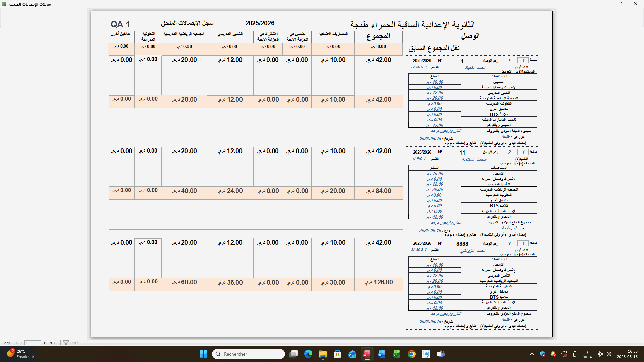Viewport: 644px width, 362px height.
Task: Click the Filtré filter indicator
Action: click(71, 343)
